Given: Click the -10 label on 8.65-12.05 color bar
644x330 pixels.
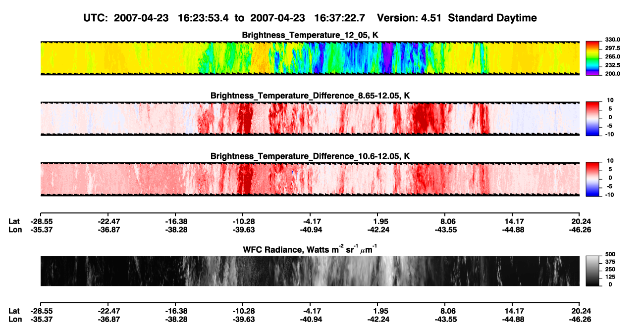Looking at the screenshot, I should click(609, 135).
